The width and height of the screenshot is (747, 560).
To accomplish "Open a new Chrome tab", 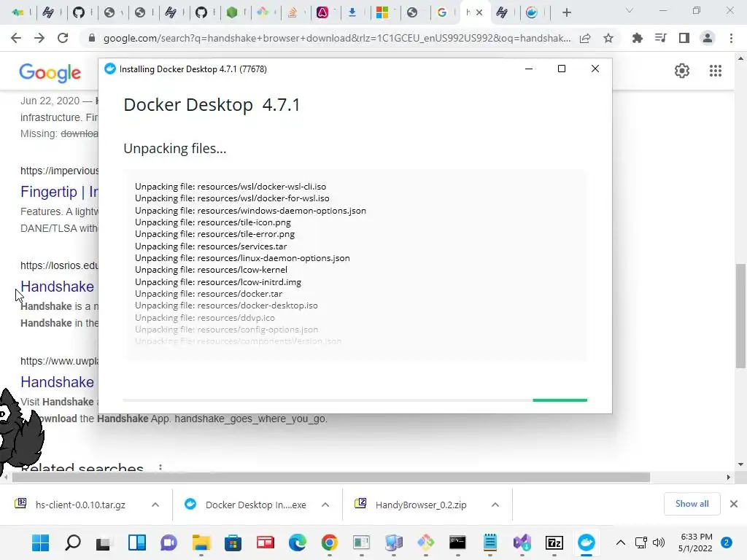I will [x=566, y=13].
